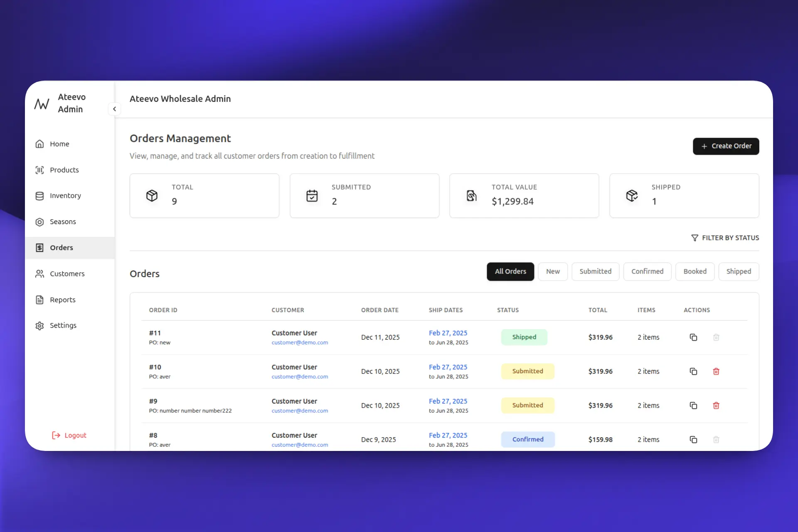Click the $159.98 total for order #8
Image resolution: width=798 pixels, height=532 pixels.
(x=600, y=439)
